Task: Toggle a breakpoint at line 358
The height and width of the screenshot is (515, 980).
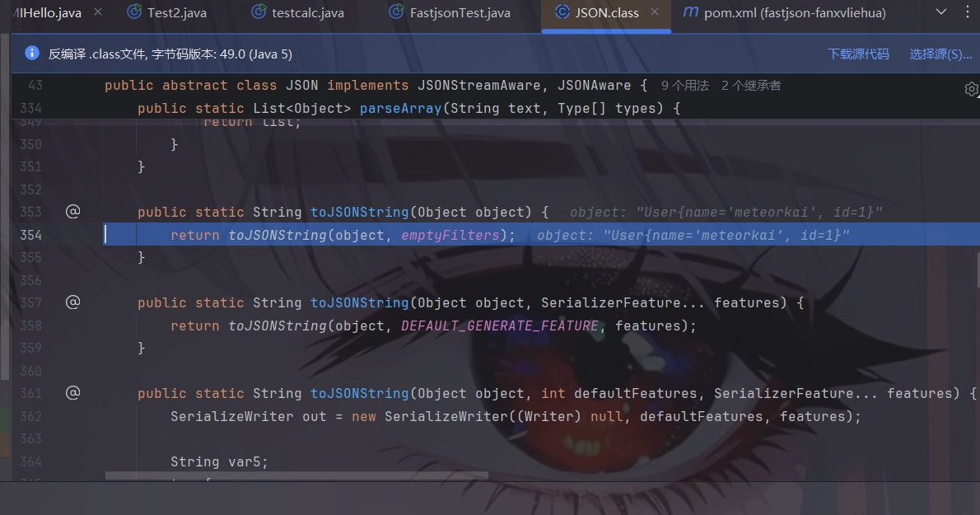Action: (30, 325)
